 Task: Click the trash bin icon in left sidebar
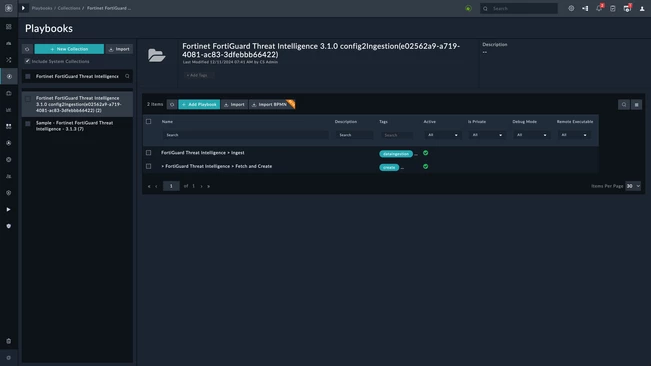coord(9,341)
